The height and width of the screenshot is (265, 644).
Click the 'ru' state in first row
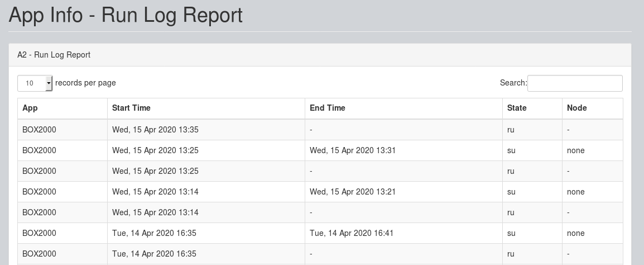tap(511, 130)
